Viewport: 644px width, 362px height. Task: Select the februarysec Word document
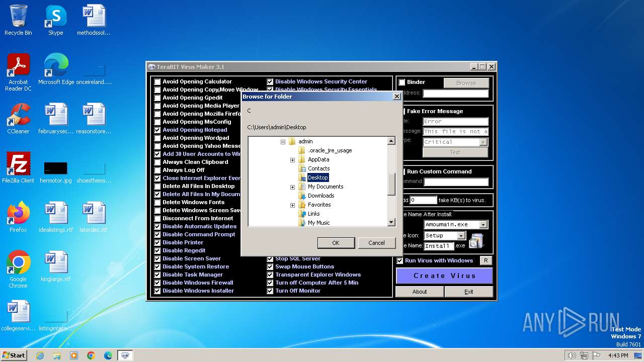[56, 118]
